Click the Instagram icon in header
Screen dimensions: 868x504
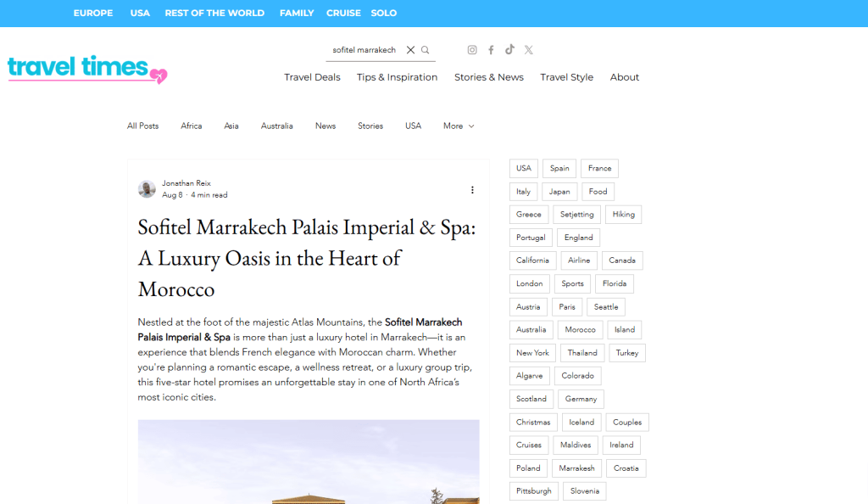pyautogui.click(x=472, y=50)
